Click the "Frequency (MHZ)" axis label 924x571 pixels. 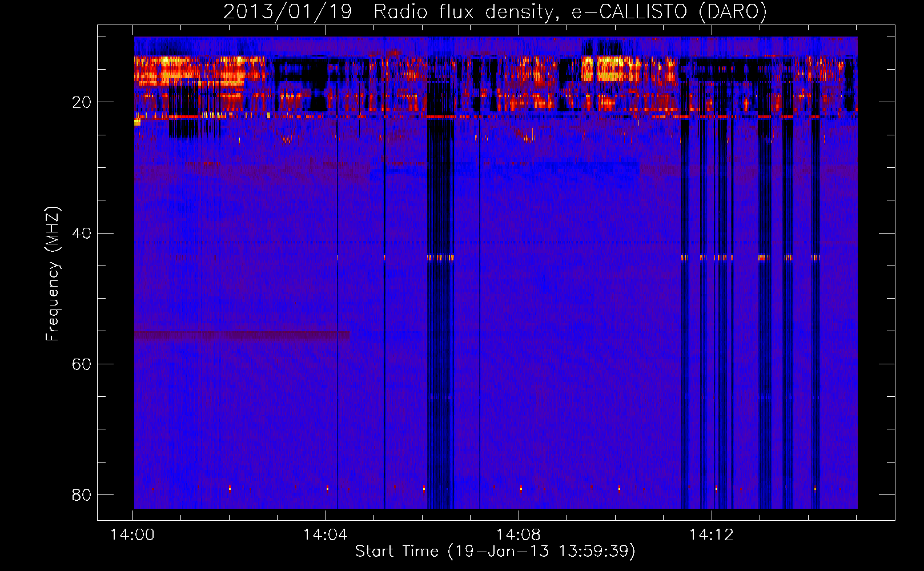click(53, 274)
